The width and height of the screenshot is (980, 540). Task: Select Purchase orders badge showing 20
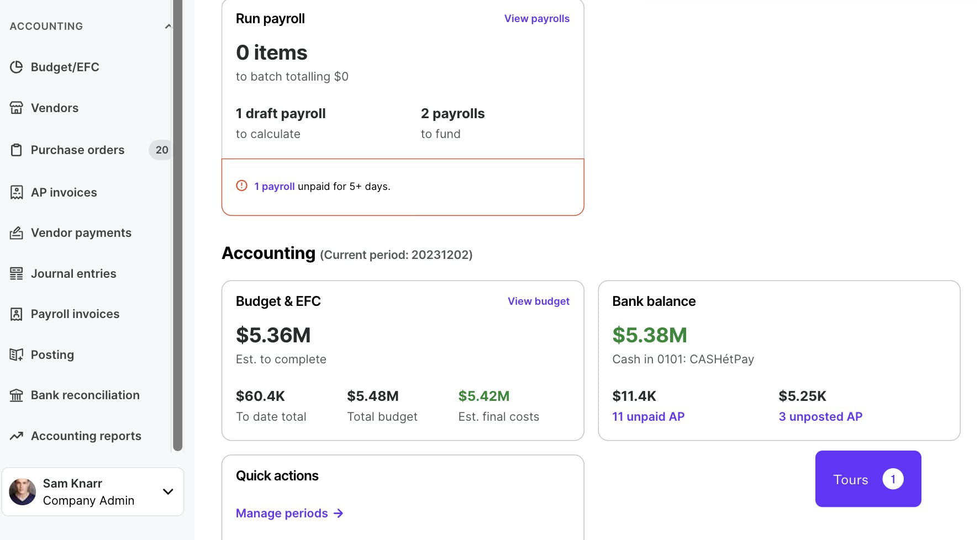(161, 150)
